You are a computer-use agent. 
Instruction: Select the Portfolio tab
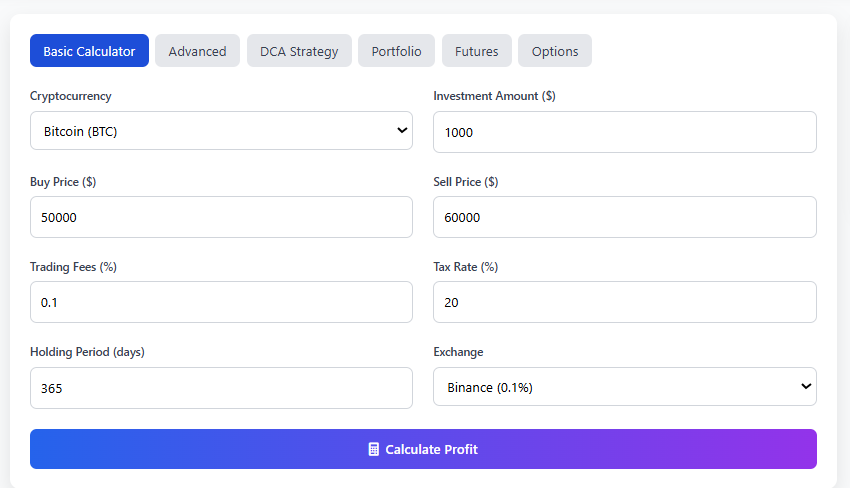tap(396, 51)
